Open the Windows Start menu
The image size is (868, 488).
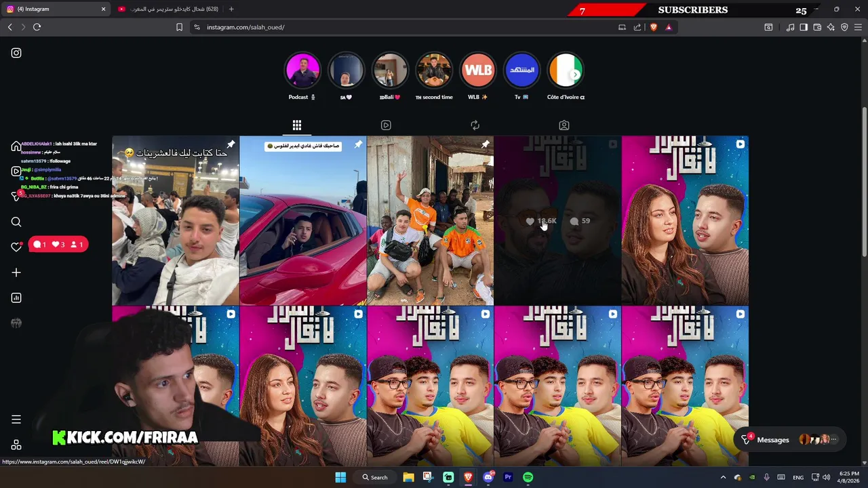tap(340, 477)
